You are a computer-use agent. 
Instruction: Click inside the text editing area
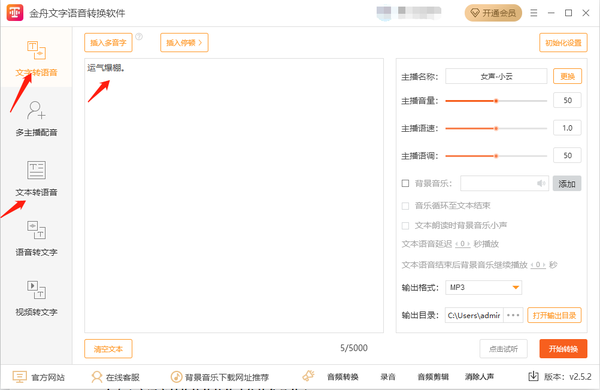point(234,195)
